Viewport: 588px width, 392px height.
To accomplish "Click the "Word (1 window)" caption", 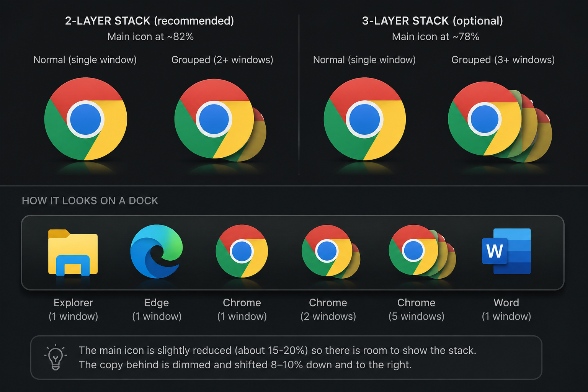I will tap(506, 309).
